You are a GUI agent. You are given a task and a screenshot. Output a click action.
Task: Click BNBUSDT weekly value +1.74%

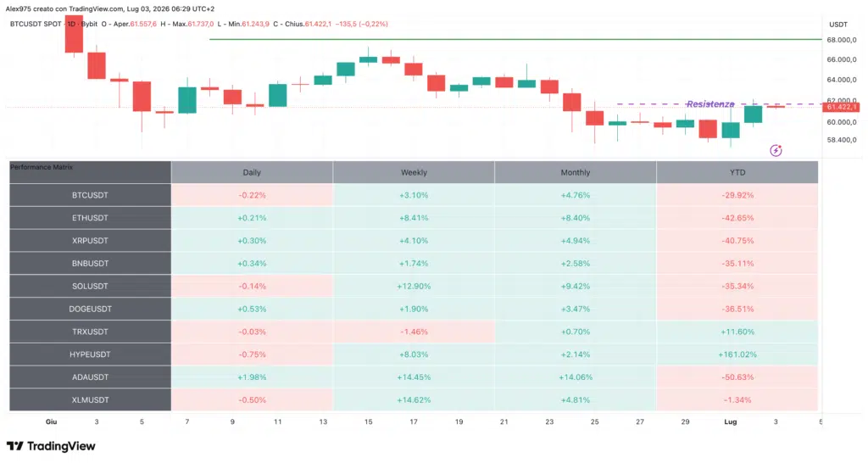click(414, 263)
